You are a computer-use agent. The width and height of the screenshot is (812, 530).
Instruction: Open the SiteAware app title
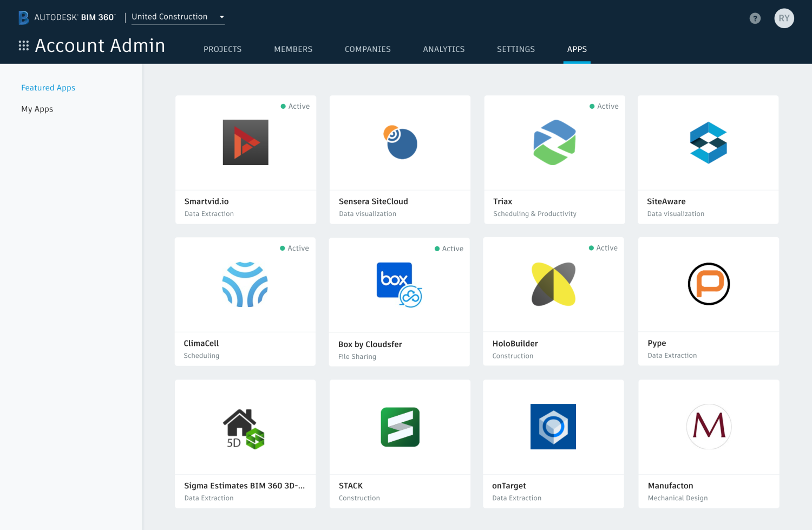(666, 201)
